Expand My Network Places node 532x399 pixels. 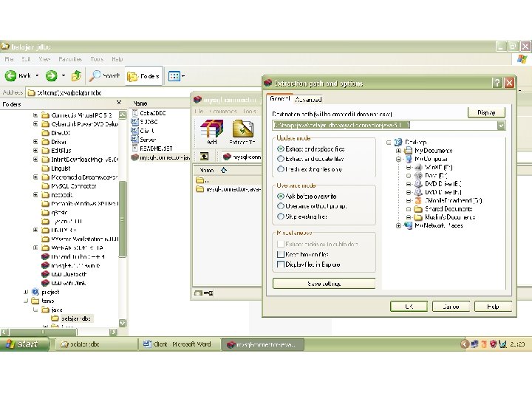coord(399,225)
